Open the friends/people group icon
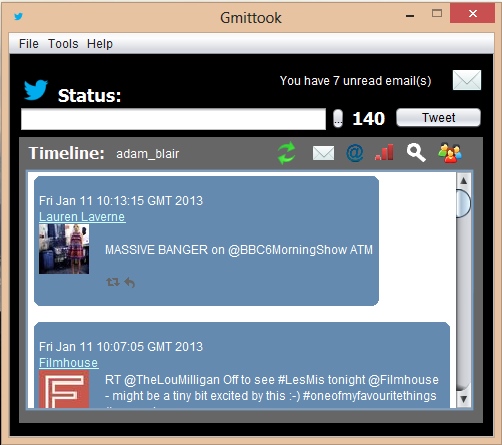This screenshot has width=502, height=445. (x=450, y=153)
